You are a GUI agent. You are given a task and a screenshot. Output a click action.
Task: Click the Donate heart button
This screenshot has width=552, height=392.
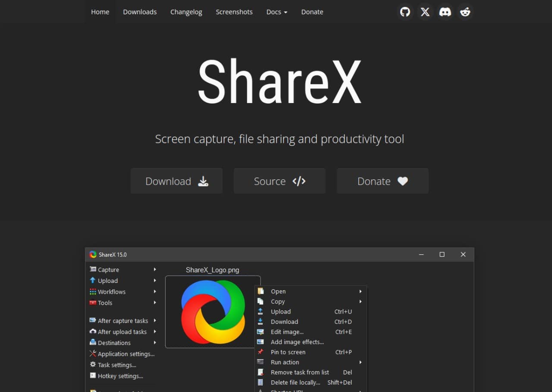point(383,181)
